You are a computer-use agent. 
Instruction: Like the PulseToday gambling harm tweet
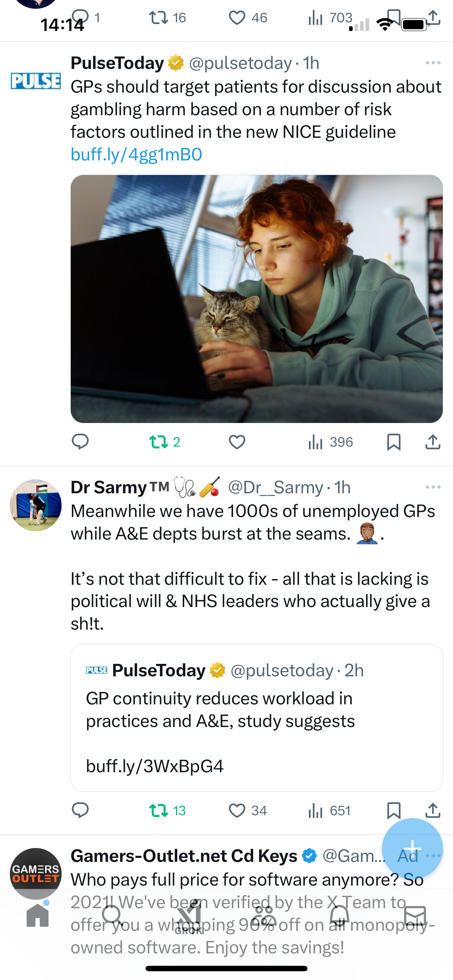coord(237,442)
